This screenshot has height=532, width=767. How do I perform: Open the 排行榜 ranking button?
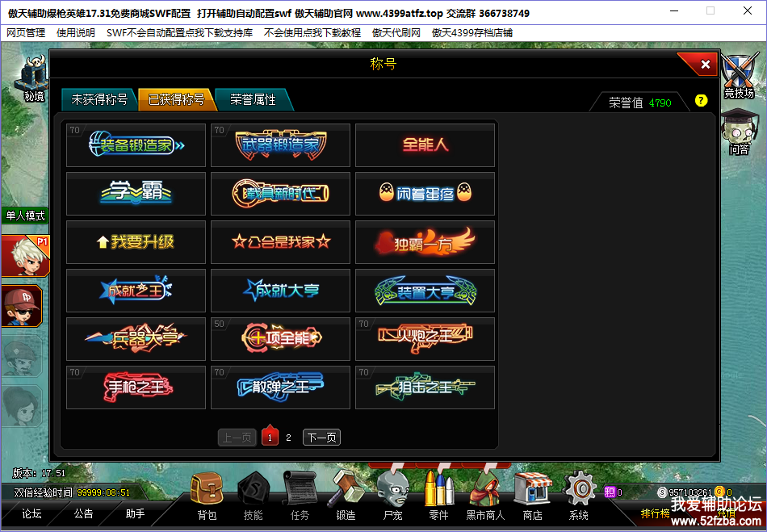655,513
